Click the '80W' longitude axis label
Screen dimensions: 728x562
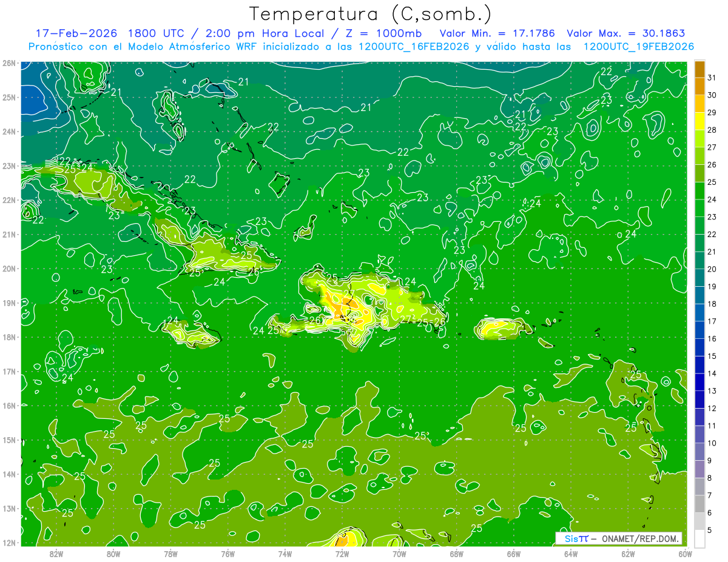pos(113,553)
